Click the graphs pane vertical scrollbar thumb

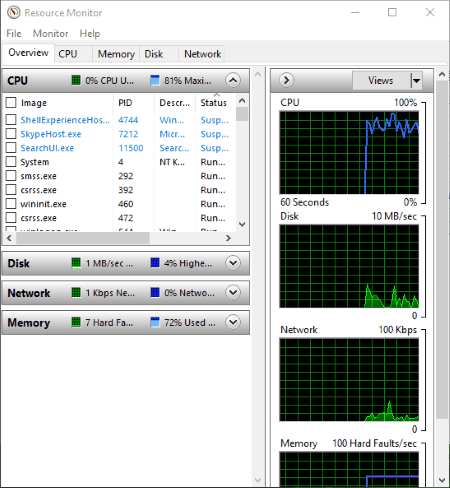(x=442, y=250)
